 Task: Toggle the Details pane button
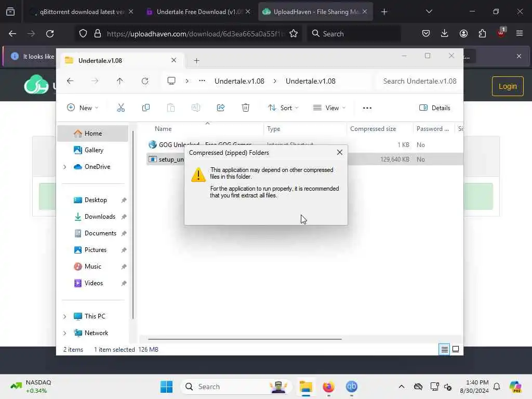tap(435, 108)
